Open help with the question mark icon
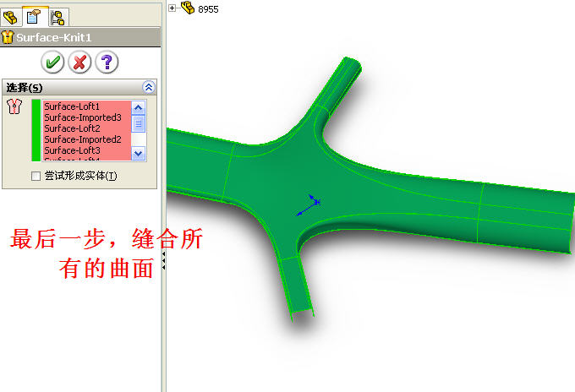575x392 pixels. coord(107,62)
